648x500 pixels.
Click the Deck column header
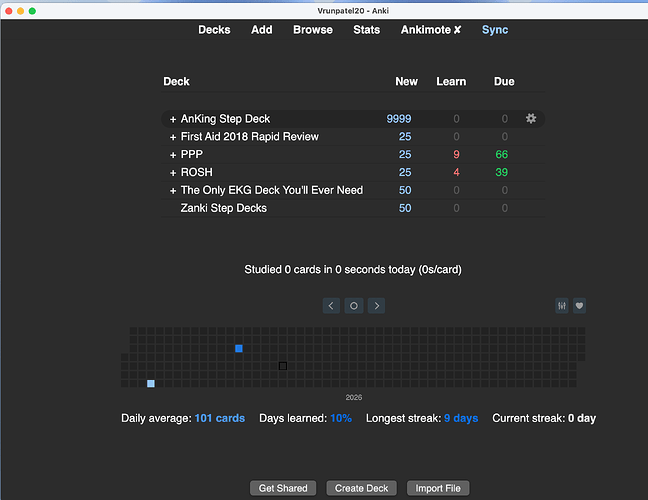point(176,81)
